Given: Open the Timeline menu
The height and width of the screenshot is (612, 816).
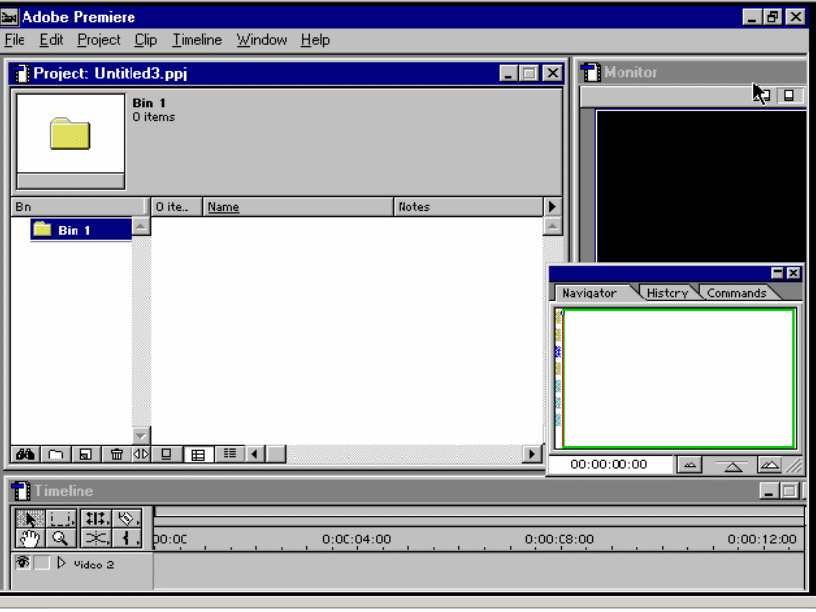Looking at the screenshot, I should [x=197, y=40].
